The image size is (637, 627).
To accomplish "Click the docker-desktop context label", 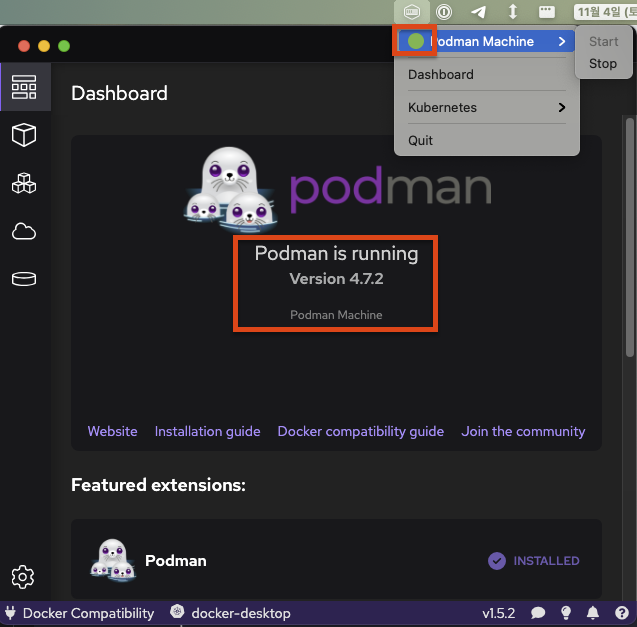I will pyautogui.click(x=241, y=613).
